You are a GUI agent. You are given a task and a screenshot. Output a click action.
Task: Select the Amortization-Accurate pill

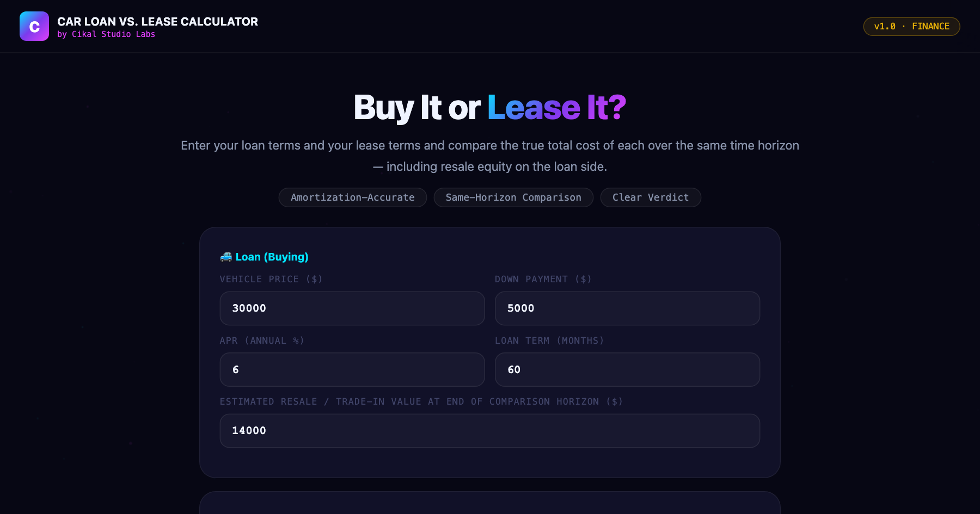pyautogui.click(x=353, y=197)
